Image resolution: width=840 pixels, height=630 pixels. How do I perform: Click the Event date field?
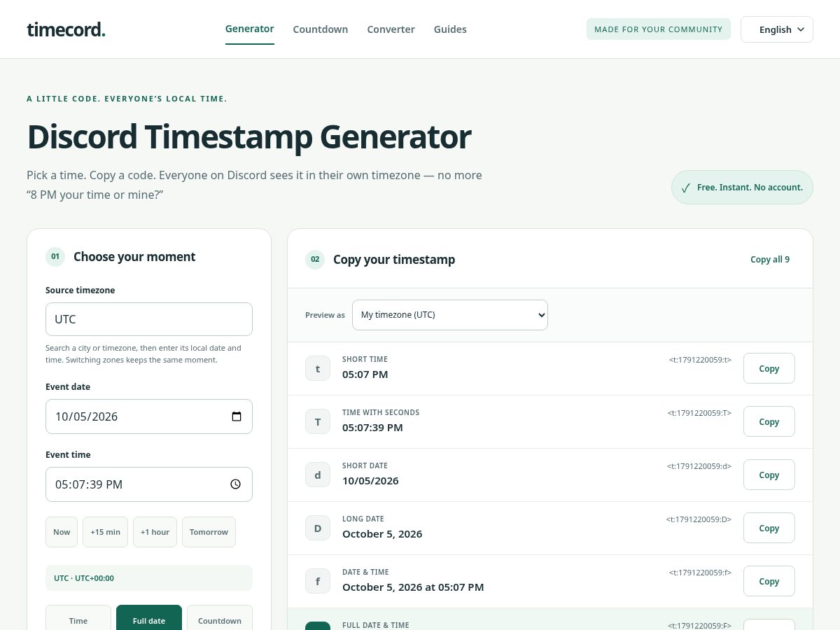click(149, 416)
